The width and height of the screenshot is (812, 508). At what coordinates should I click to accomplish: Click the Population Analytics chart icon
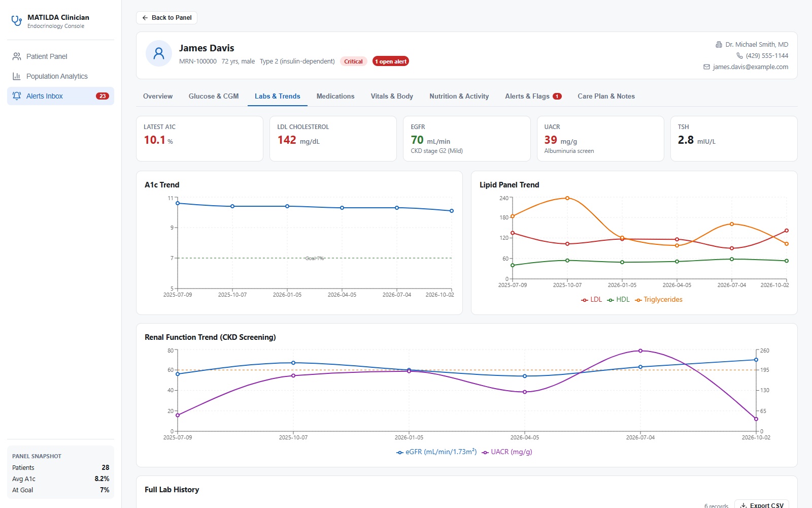click(x=17, y=76)
